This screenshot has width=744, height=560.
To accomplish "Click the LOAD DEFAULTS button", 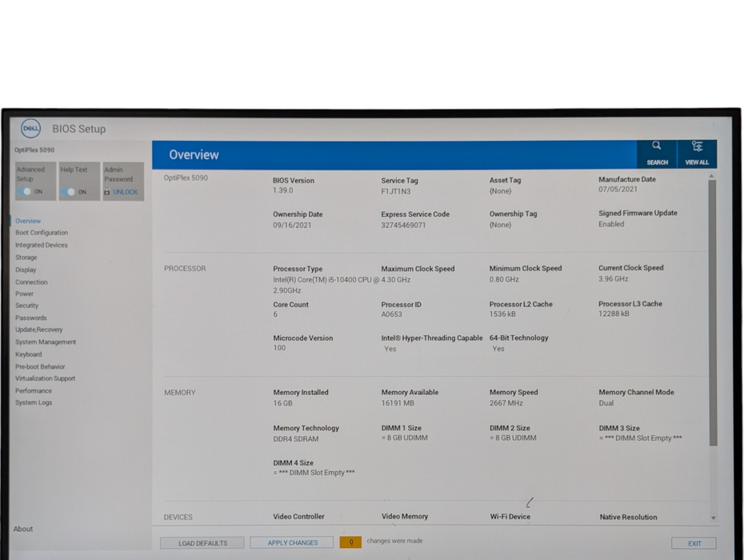I will [202, 543].
